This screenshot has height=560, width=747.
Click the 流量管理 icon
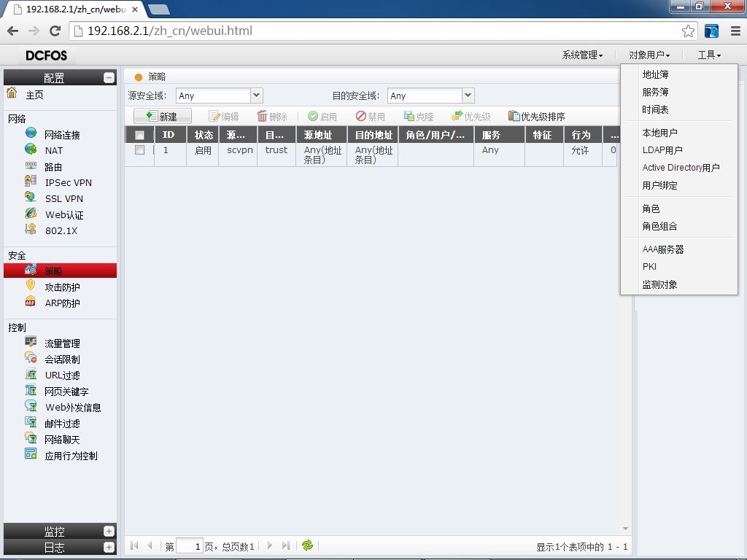click(31, 341)
